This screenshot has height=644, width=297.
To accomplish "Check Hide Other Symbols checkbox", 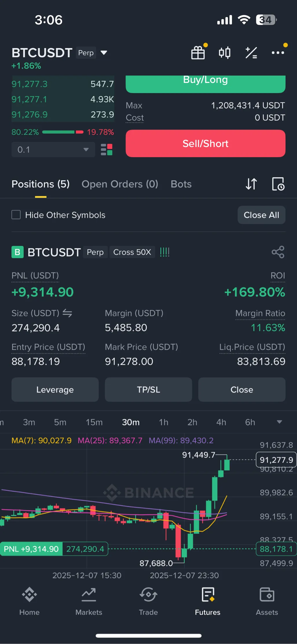I will pos(16,215).
